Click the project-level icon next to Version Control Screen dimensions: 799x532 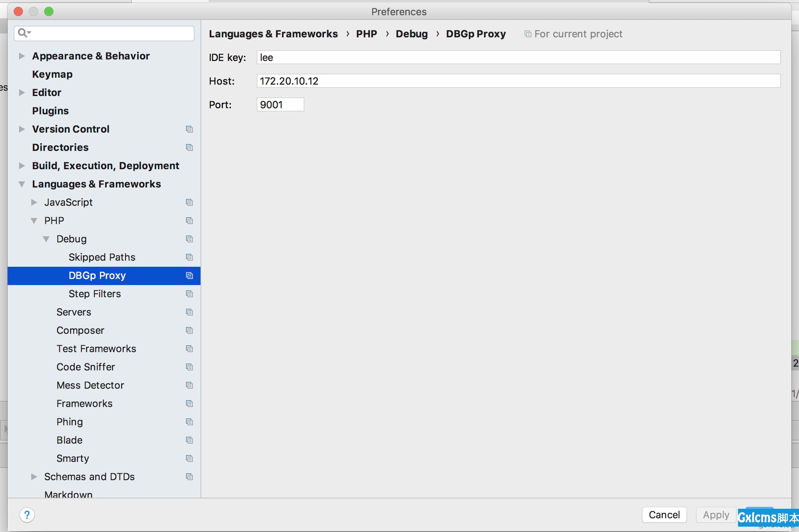pyautogui.click(x=189, y=129)
